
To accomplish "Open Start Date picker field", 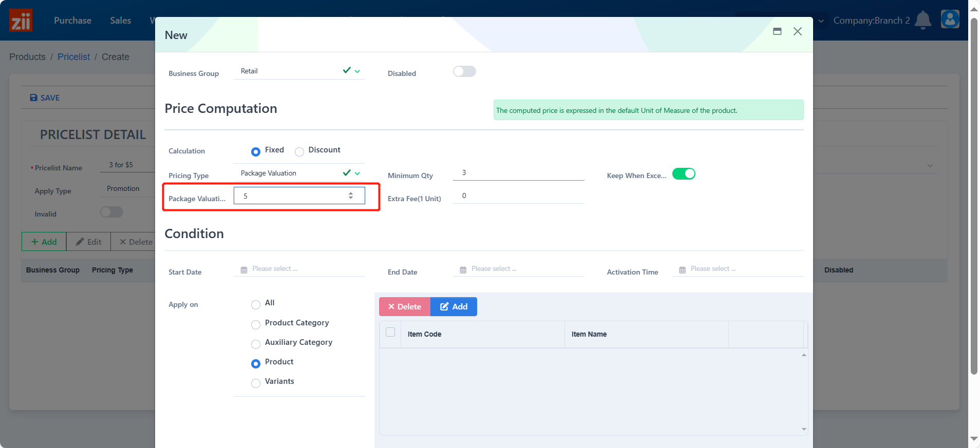I will (299, 269).
